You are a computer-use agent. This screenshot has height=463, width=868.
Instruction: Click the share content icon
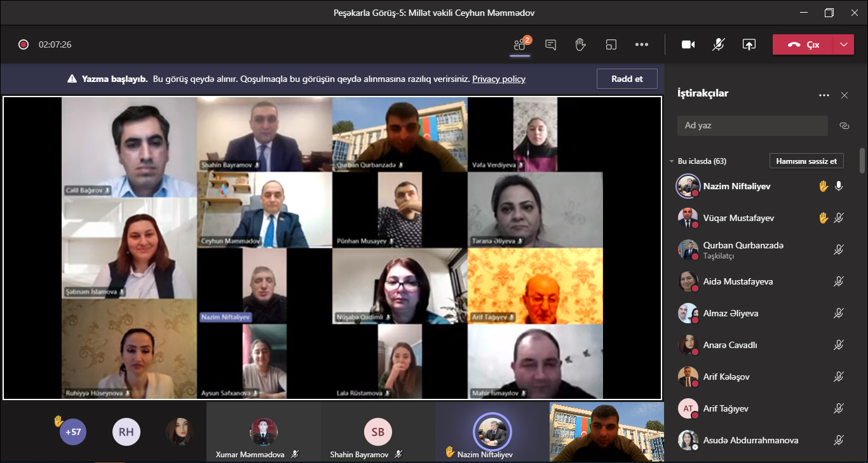749,44
